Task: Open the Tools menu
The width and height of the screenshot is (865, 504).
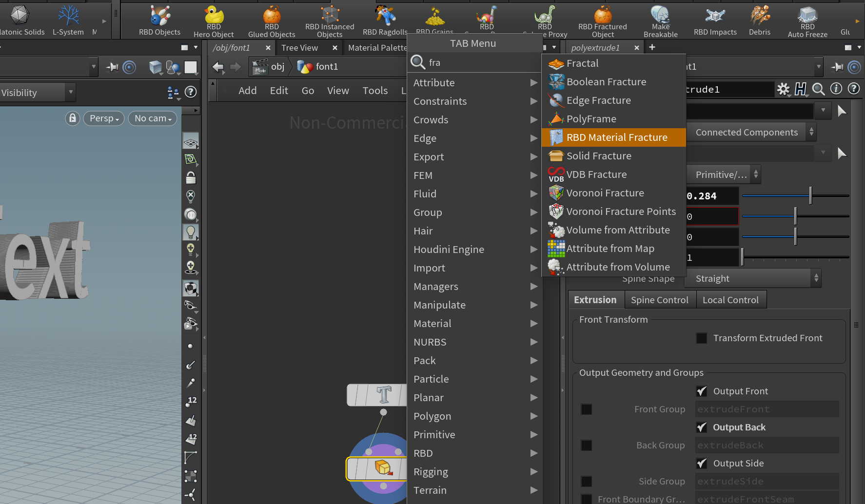Action: pos(375,90)
